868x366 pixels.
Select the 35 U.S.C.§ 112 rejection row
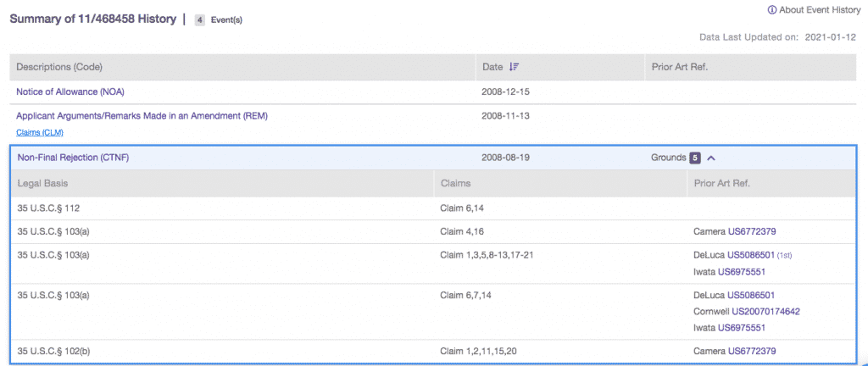48,208
